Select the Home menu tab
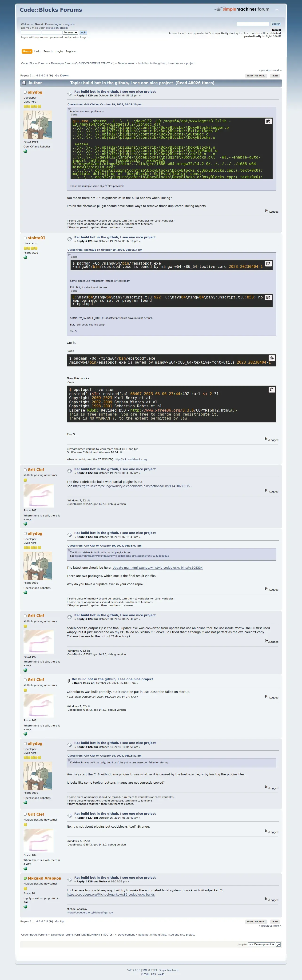 point(27,51)
